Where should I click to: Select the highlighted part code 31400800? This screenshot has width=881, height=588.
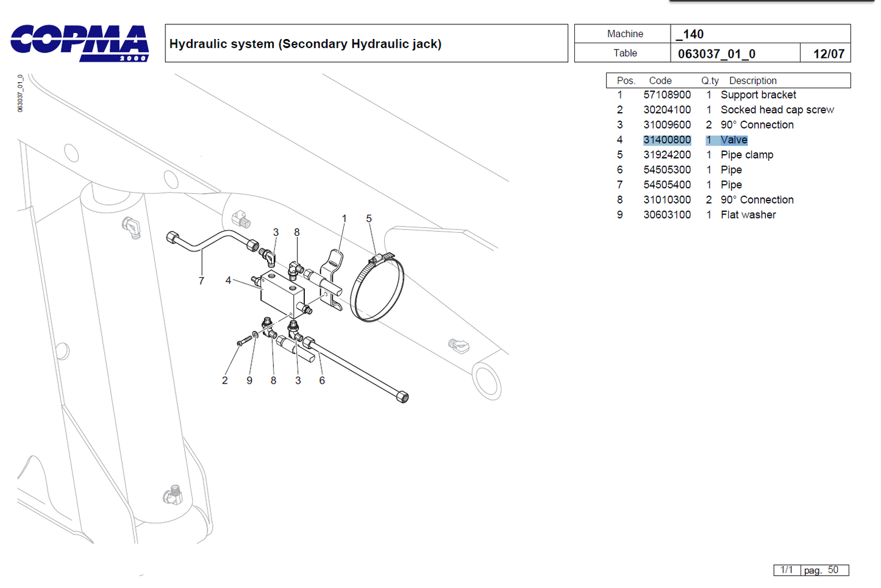click(667, 140)
